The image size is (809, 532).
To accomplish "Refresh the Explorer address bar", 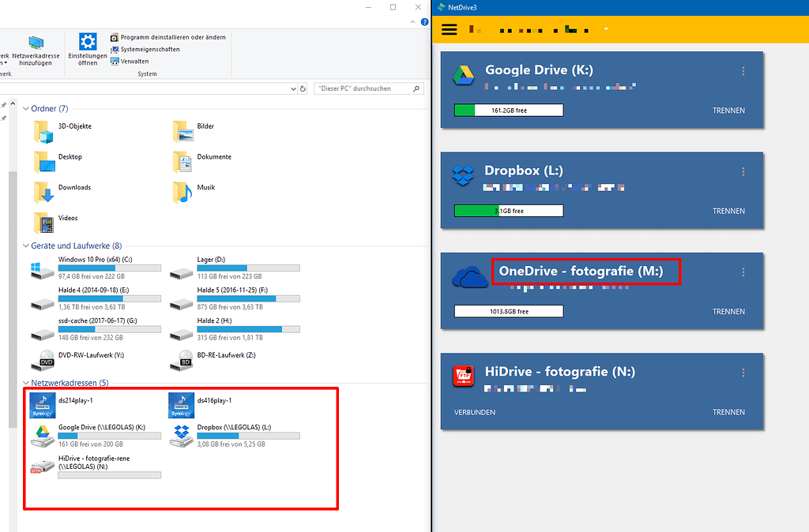I will click(303, 88).
